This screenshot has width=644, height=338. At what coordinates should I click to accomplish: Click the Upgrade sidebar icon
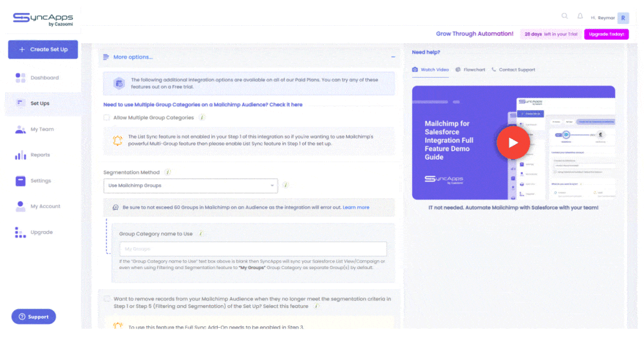click(20, 232)
